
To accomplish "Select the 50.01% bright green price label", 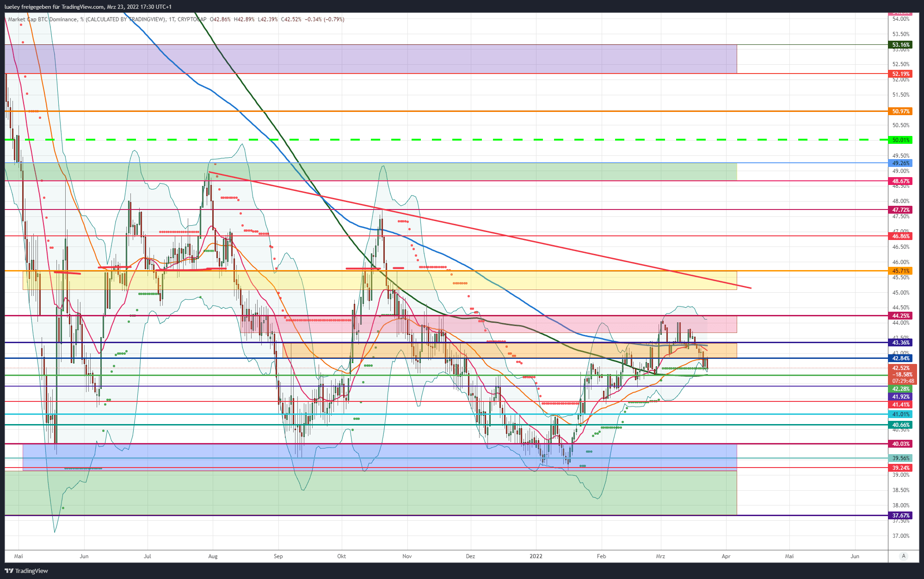I will click(x=900, y=140).
